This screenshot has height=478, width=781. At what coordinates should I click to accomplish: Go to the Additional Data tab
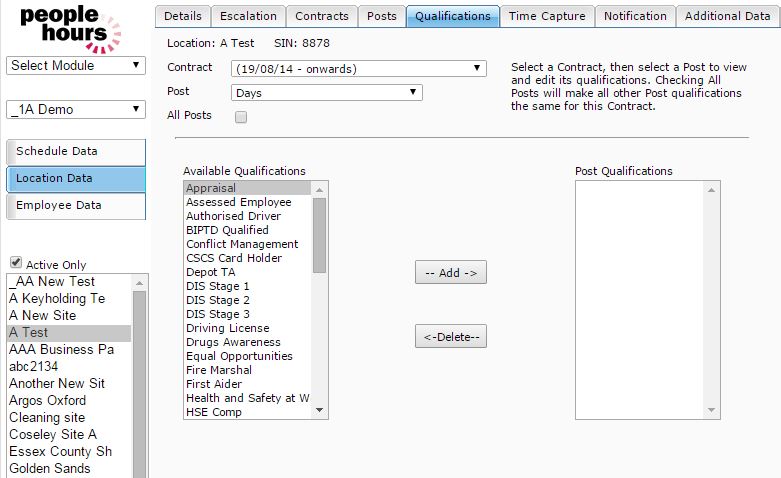[727, 16]
